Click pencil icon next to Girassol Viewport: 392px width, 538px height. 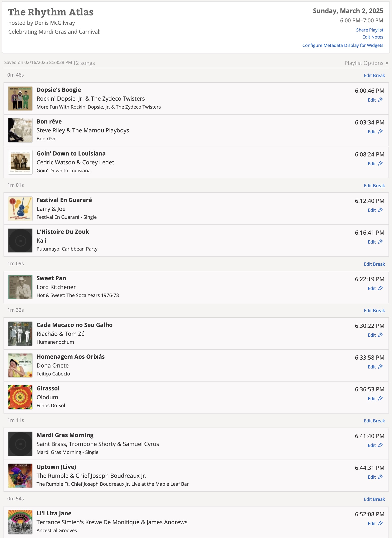(380, 399)
